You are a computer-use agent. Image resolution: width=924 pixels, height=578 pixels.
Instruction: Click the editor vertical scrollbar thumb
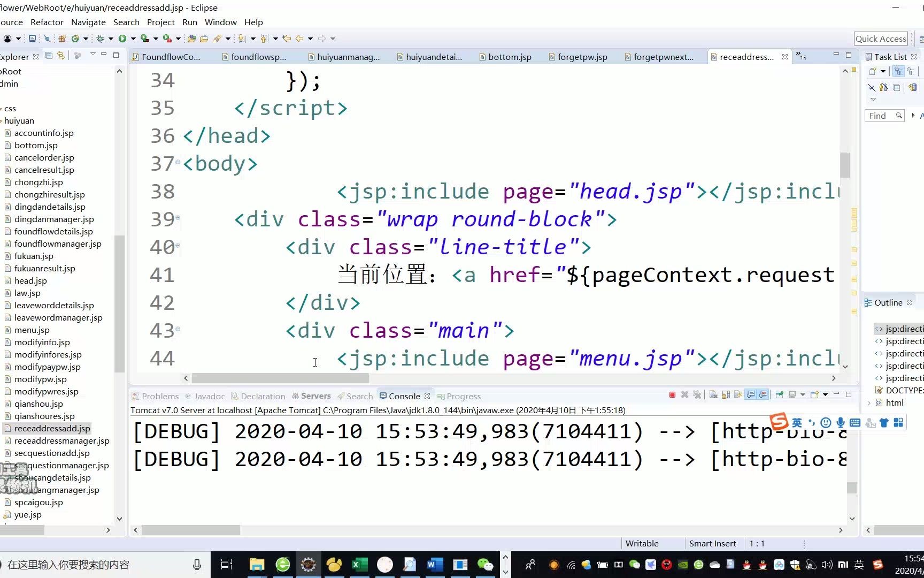click(845, 165)
